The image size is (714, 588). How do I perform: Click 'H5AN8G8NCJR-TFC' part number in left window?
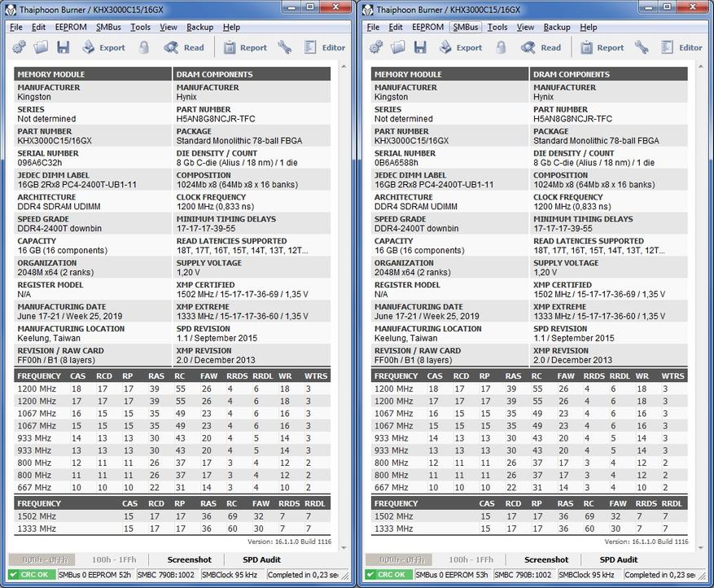[216, 119]
